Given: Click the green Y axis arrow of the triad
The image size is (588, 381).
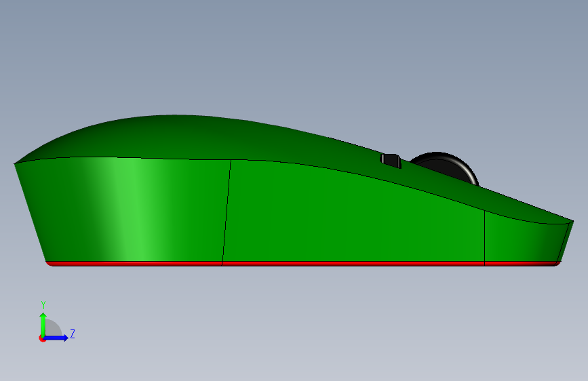Looking at the screenshot, I should pyautogui.click(x=43, y=324).
